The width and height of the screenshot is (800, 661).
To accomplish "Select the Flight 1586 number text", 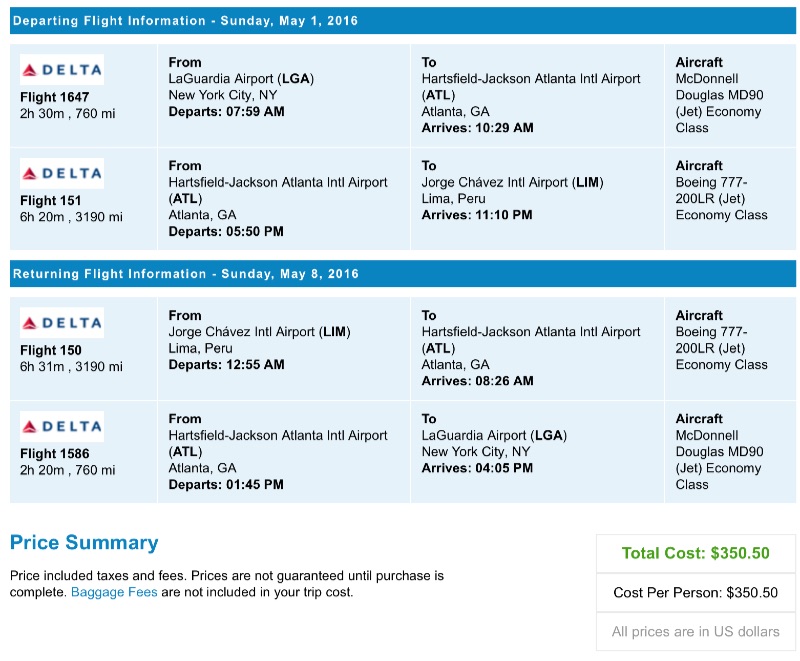I will [x=55, y=454].
